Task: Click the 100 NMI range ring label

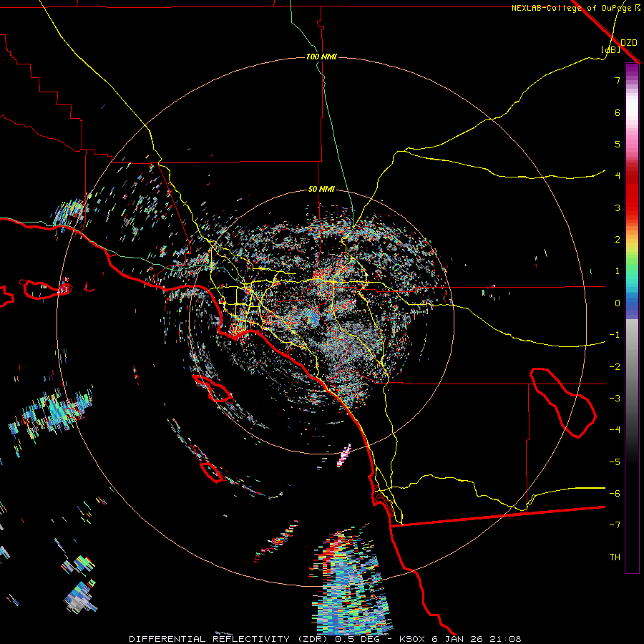Action: coord(321,57)
